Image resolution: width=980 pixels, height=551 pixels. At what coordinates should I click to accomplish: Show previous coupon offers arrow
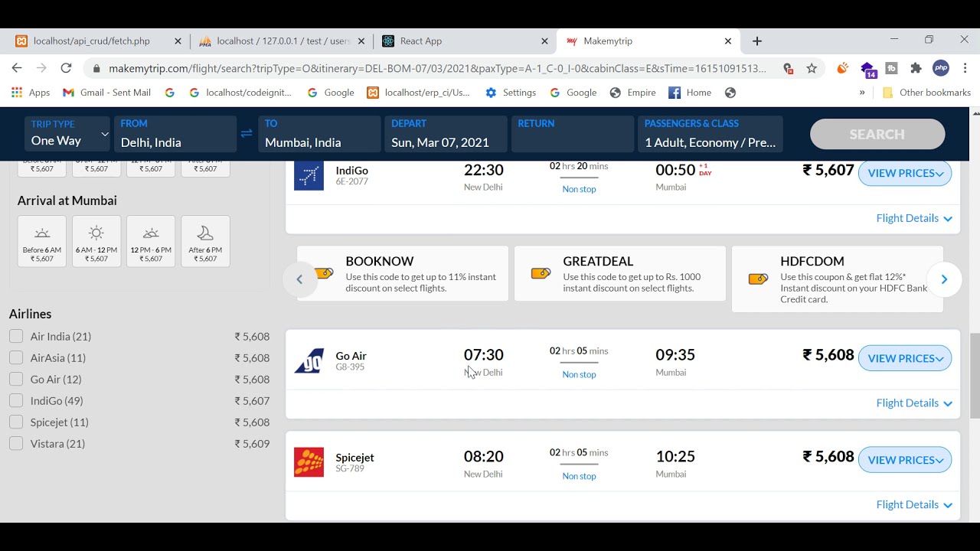pyautogui.click(x=299, y=279)
